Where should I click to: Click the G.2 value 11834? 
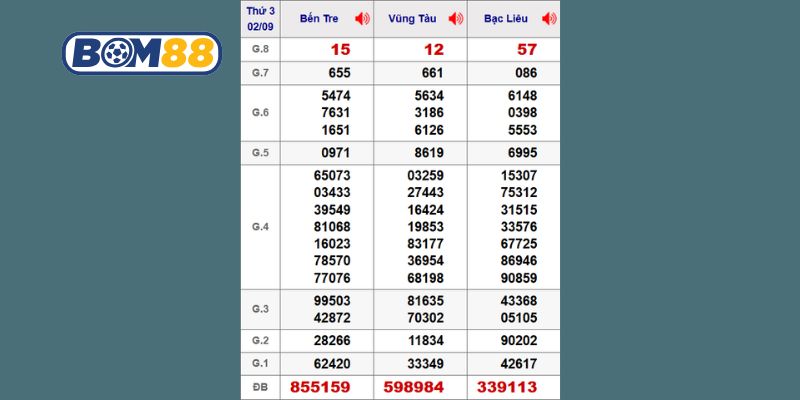(426, 341)
